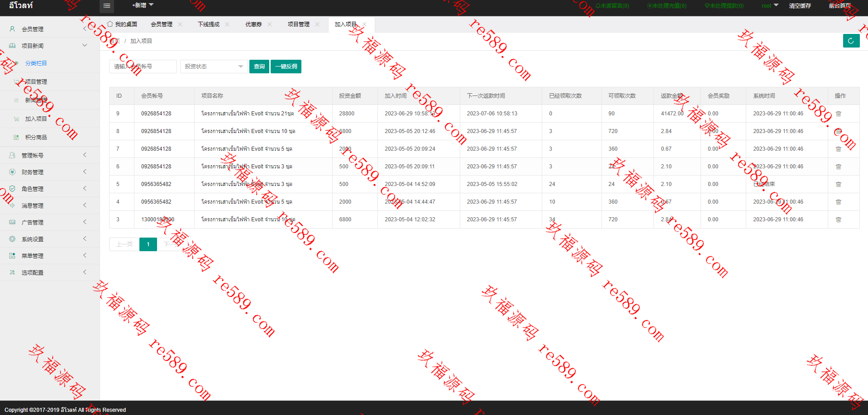Click trash icon for row ID 4
868x415 pixels.
pos(838,202)
